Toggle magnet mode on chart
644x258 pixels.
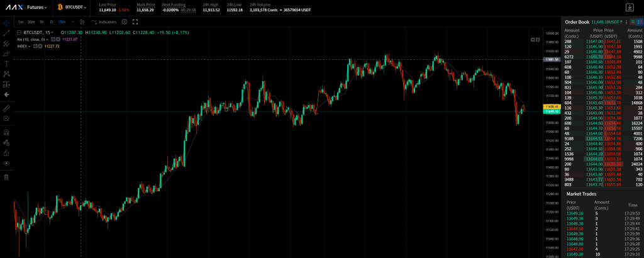coord(6,133)
